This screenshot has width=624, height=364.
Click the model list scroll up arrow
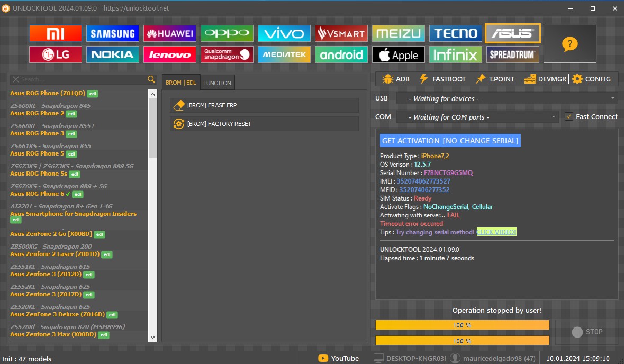coord(152,94)
